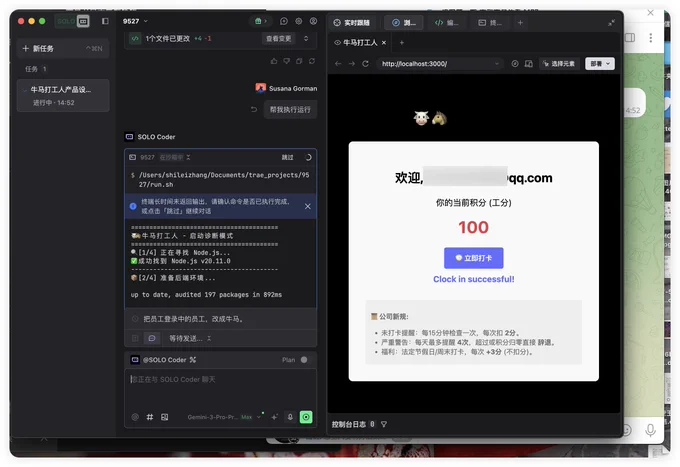The height and width of the screenshot is (467, 680).
Task: Copy the response with the copy icon
Action: click(x=299, y=61)
